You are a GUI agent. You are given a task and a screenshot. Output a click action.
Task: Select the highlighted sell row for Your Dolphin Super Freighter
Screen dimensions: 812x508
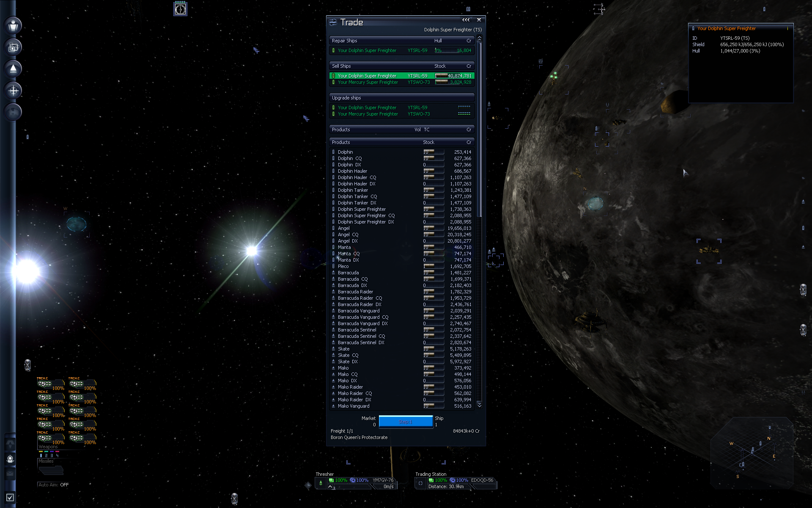pyautogui.click(x=402, y=76)
